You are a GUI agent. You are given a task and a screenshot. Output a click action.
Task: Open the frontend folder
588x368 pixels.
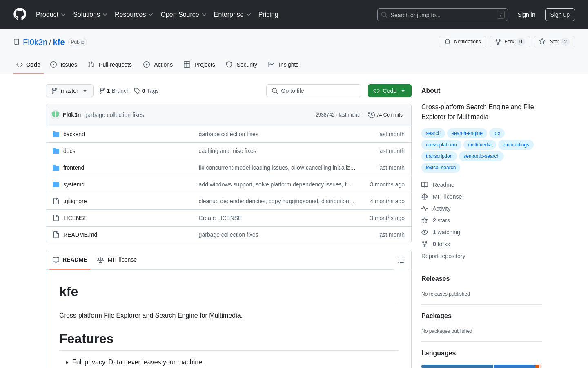[x=73, y=168]
